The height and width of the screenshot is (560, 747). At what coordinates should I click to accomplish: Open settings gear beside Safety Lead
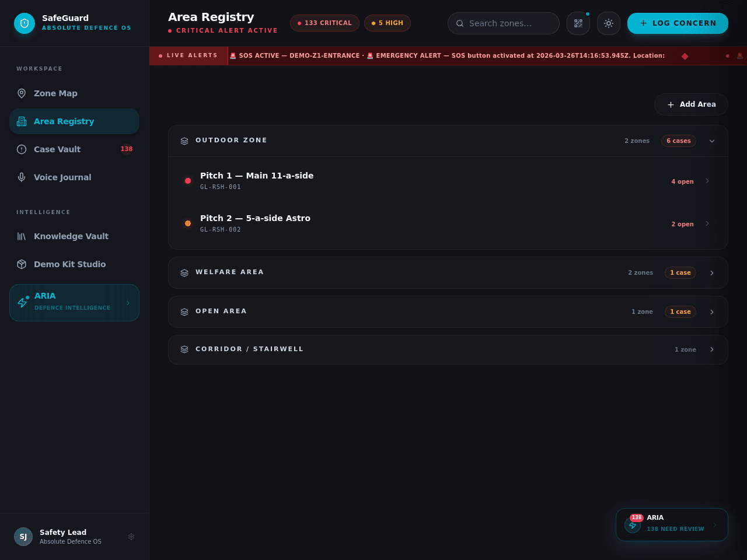tap(131, 537)
